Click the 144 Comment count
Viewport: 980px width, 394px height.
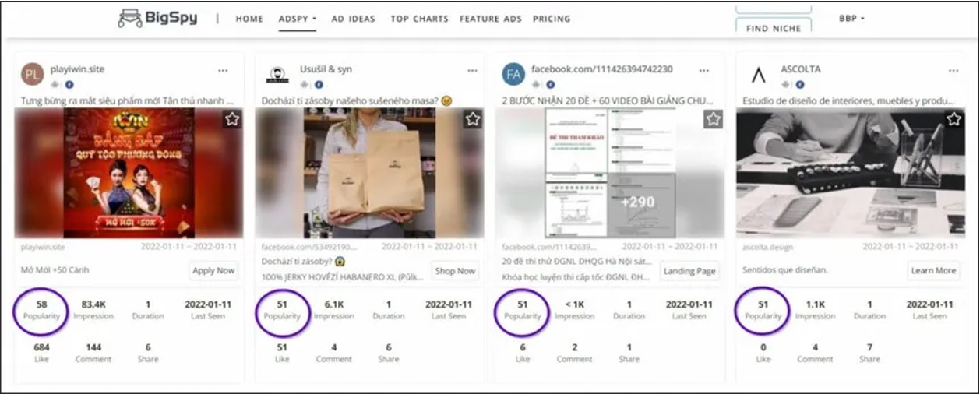pos(93,347)
